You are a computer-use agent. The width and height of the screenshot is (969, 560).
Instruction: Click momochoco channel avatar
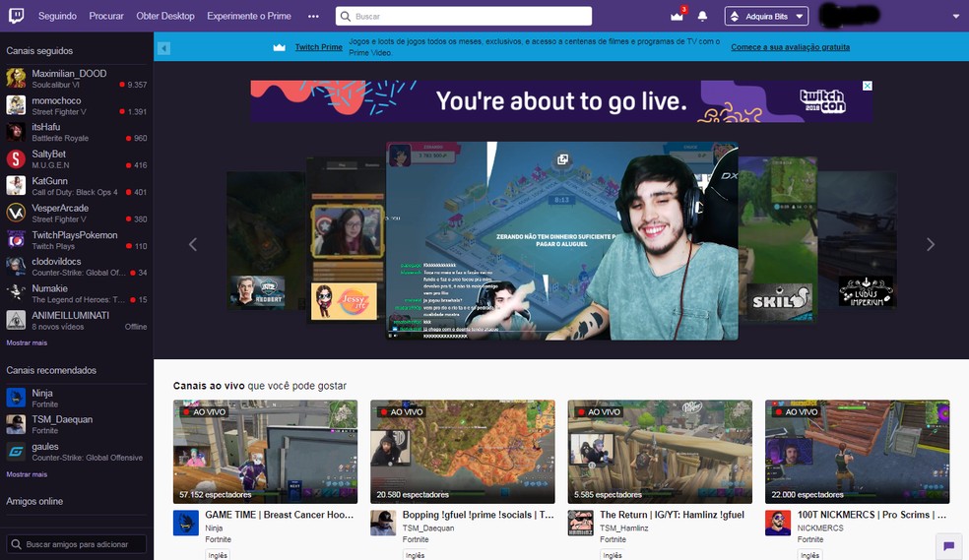[x=16, y=105]
